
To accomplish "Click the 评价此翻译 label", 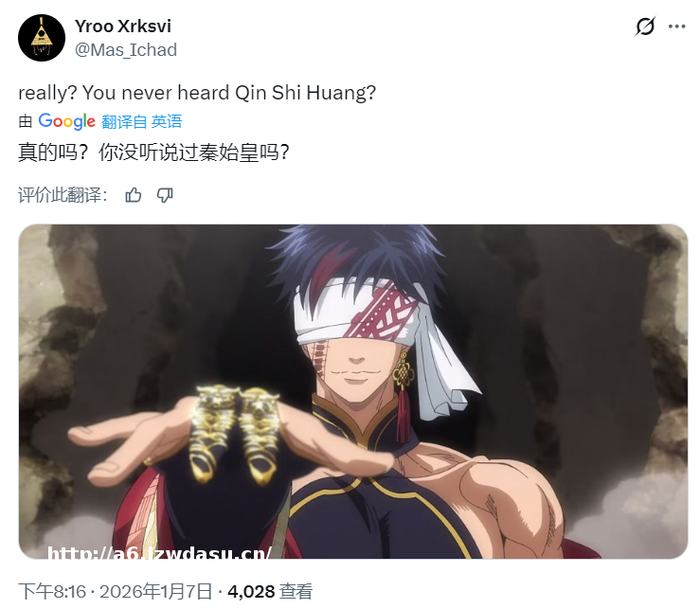I will (x=63, y=195).
